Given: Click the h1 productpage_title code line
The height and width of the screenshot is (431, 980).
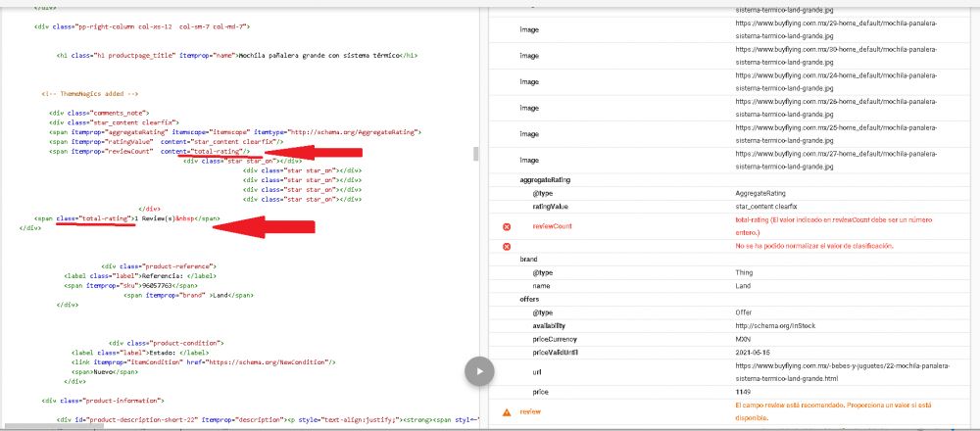Looking at the screenshot, I should [x=236, y=56].
